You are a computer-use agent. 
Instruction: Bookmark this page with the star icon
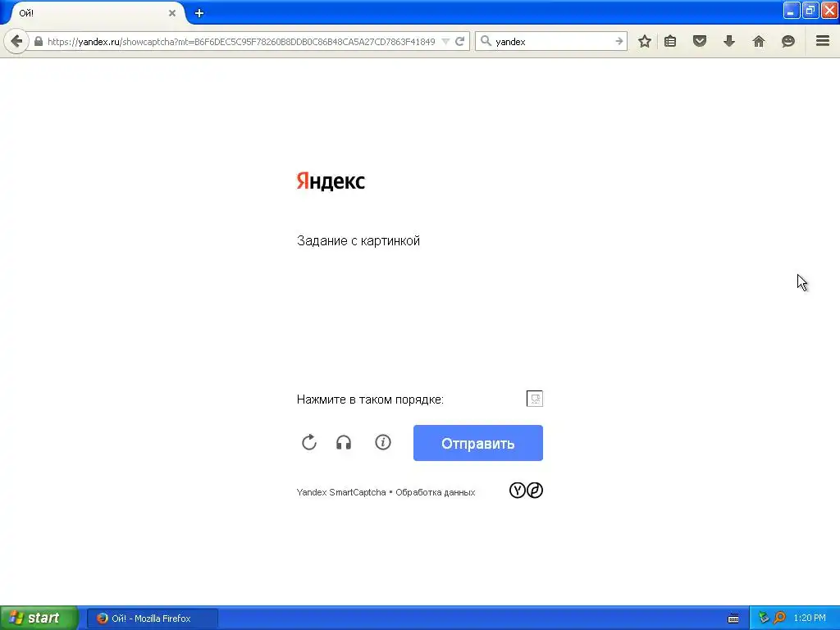pos(645,41)
